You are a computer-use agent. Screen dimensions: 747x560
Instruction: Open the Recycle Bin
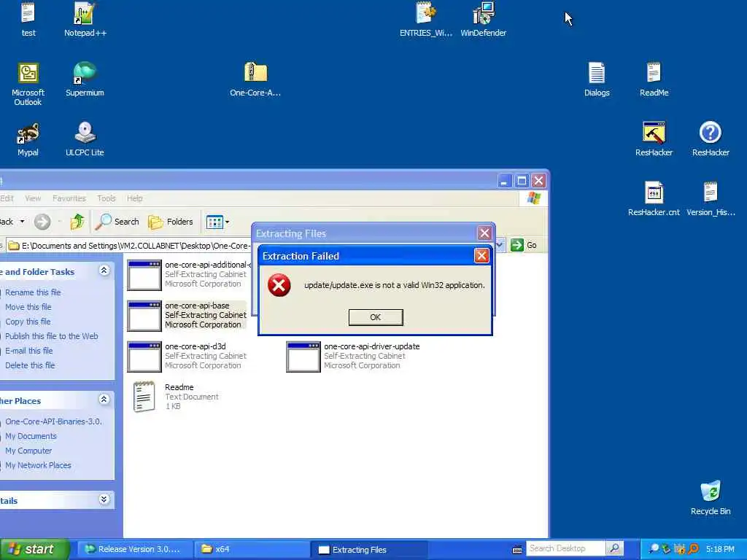[711, 498]
